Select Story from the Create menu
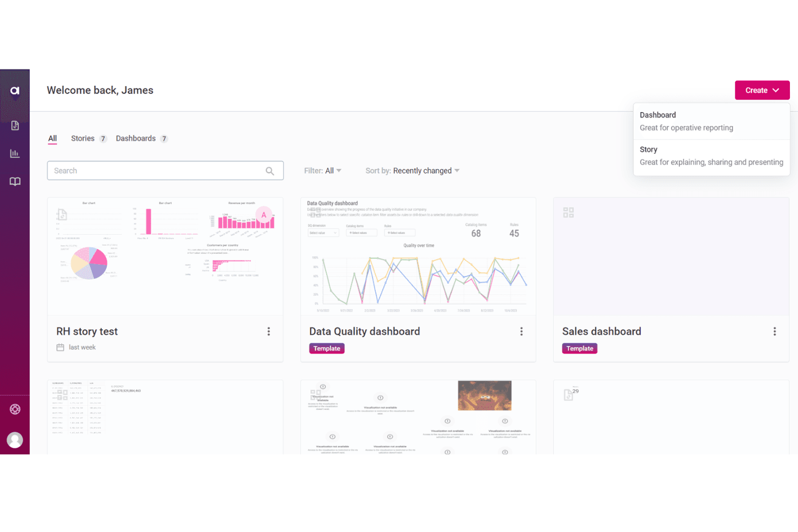 (x=711, y=156)
